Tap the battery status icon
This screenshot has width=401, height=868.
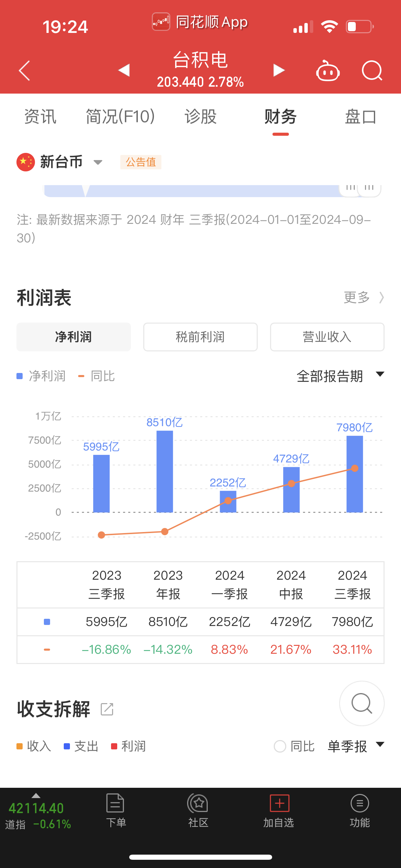[x=360, y=26]
